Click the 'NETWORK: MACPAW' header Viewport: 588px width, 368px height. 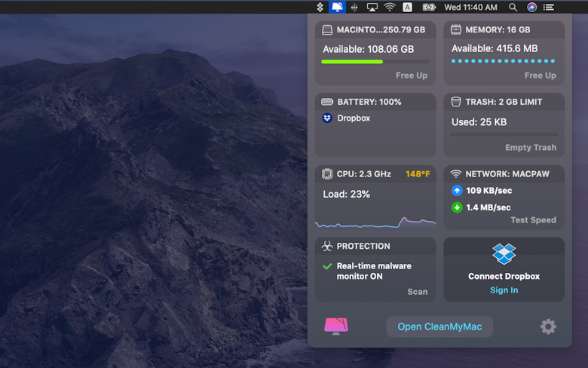507,174
